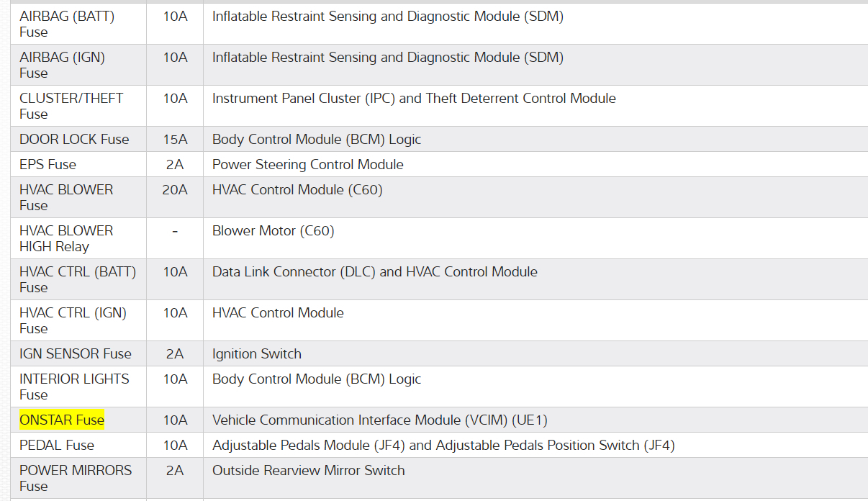Select the Vehicle Communication Interface Module description
The width and height of the screenshot is (868, 501).
tap(380, 420)
